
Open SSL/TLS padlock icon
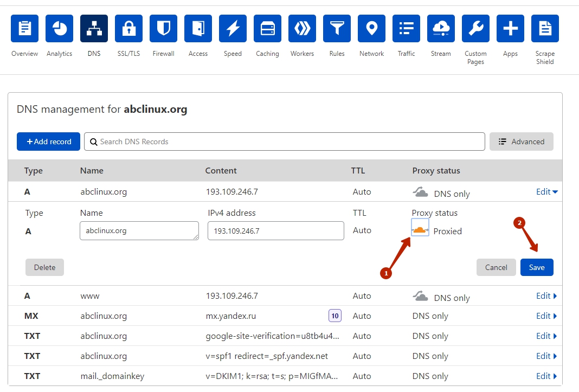point(129,29)
